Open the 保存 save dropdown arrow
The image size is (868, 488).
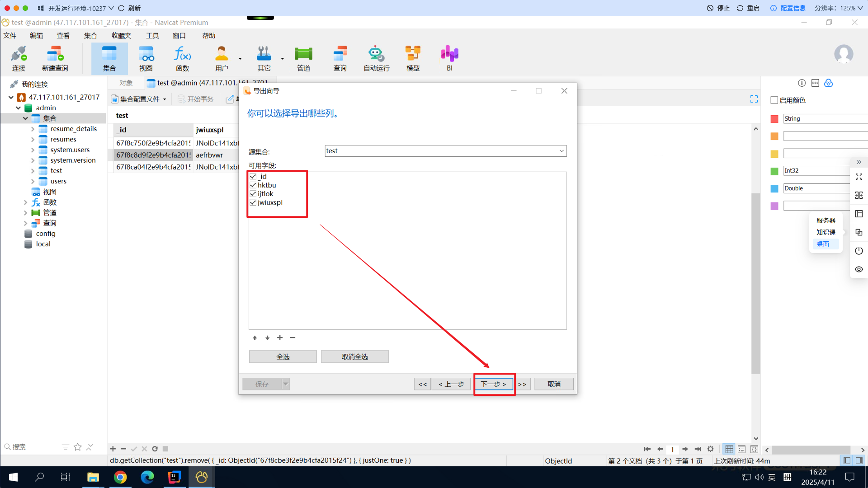pyautogui.click(x=286, y=384)
